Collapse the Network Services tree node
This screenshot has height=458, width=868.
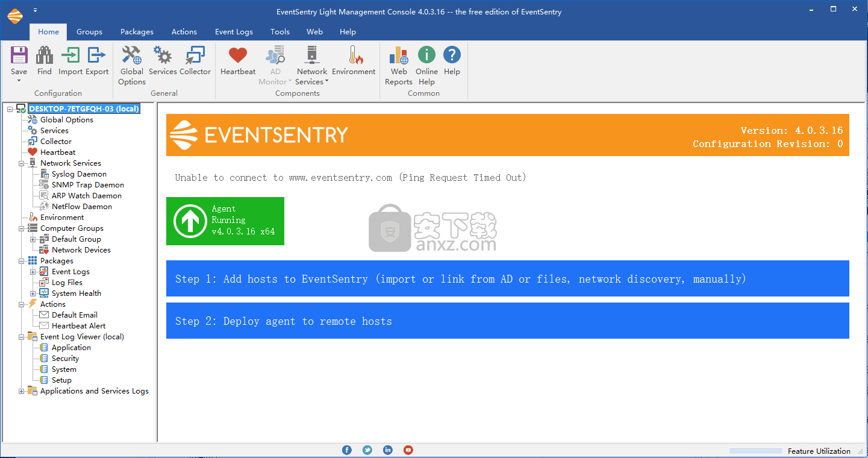click(x=22, y=163)
